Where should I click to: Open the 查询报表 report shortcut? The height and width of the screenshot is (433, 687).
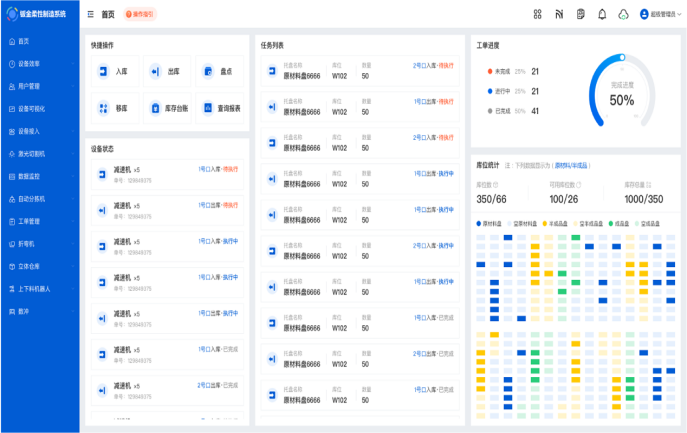click(x=209, y=108)
